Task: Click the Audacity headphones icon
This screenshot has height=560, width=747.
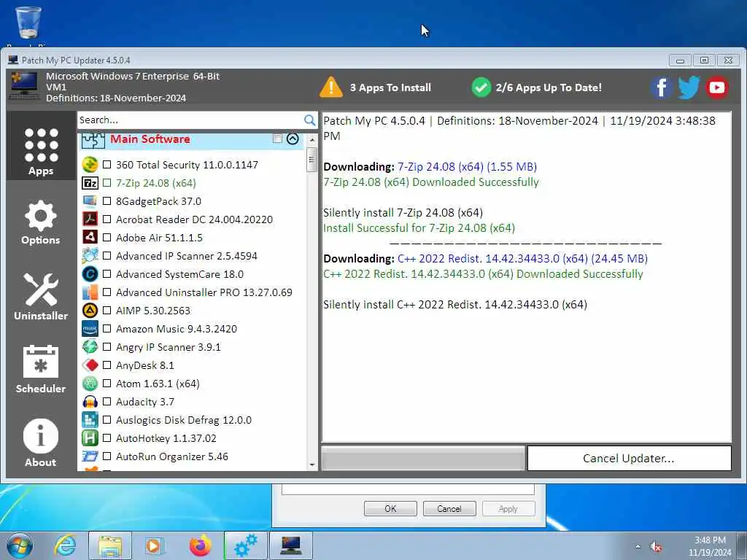Action: (90, 402)
